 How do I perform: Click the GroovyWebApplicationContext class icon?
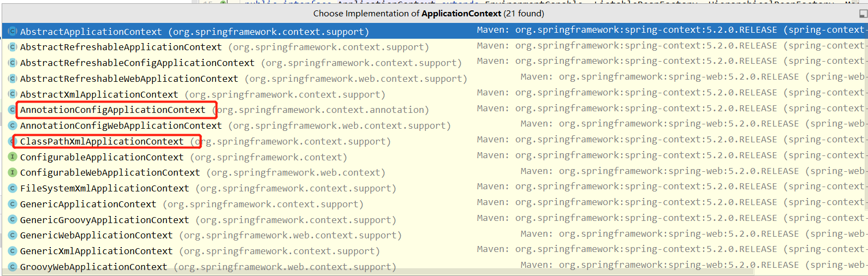(x=12, y=267)
